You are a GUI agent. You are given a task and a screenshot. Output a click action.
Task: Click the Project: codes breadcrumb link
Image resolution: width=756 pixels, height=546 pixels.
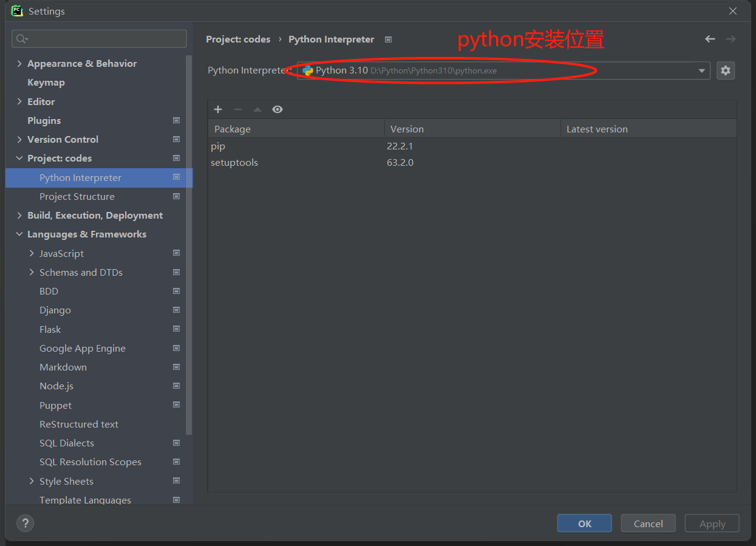coord(238,39)
